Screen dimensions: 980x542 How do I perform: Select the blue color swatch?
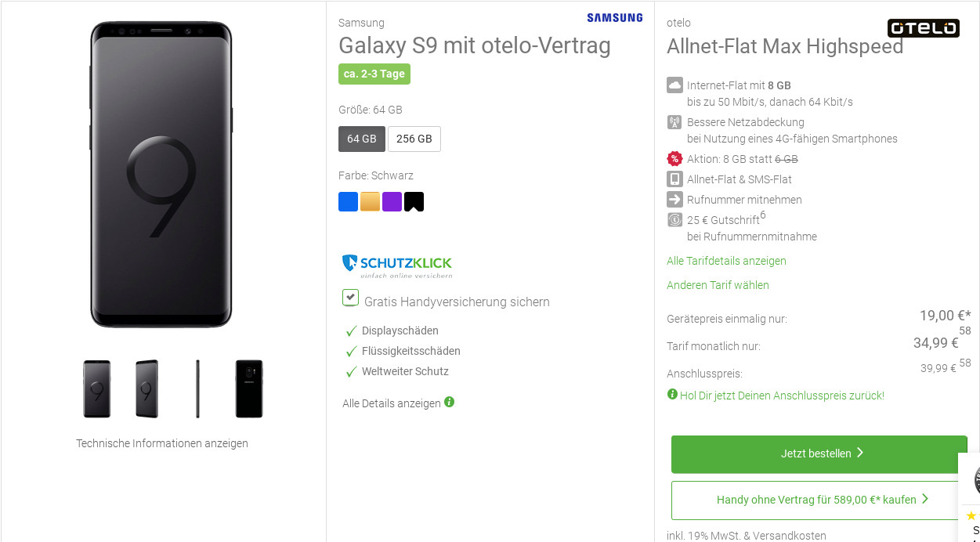[348, 201]
